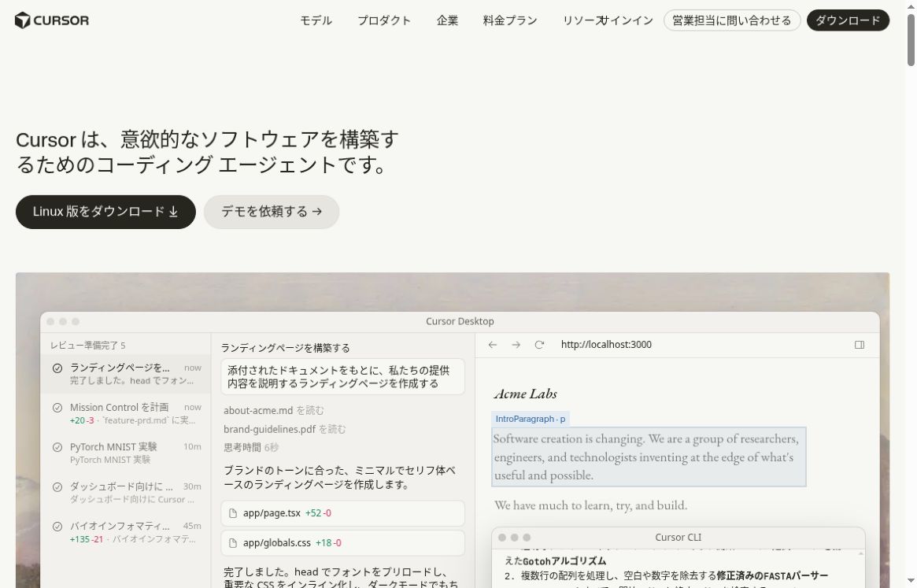Click check icon beside ダッシュボード向けに task
Screen dimensions: 917x588
(57, 486)
